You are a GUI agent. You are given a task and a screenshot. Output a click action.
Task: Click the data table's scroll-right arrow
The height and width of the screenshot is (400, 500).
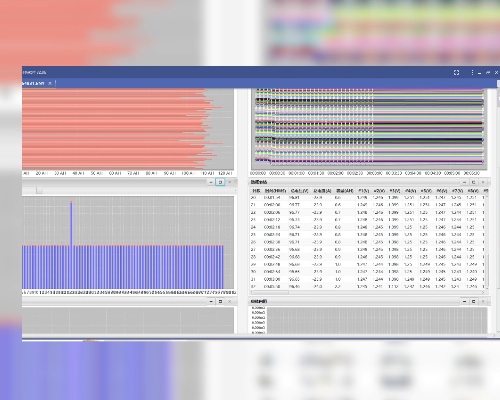coord(483,292)
